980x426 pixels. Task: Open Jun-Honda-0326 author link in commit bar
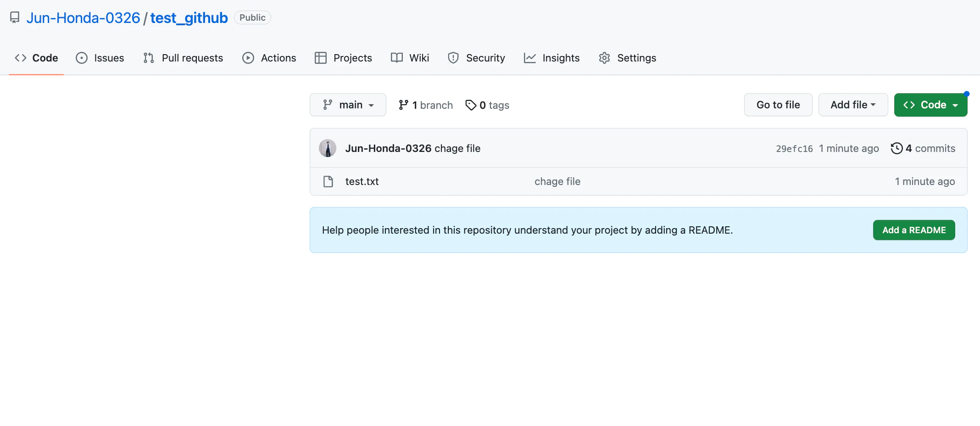(x=389, y=148)
